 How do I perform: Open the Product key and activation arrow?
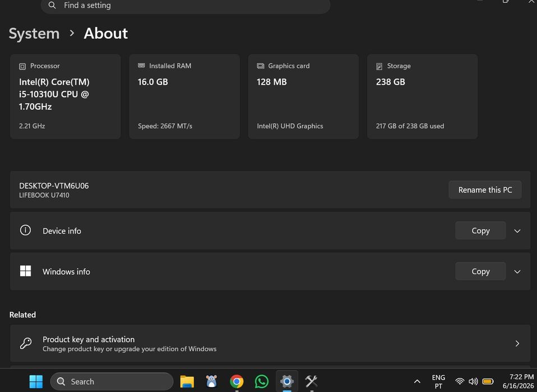[x=517, y=343]
